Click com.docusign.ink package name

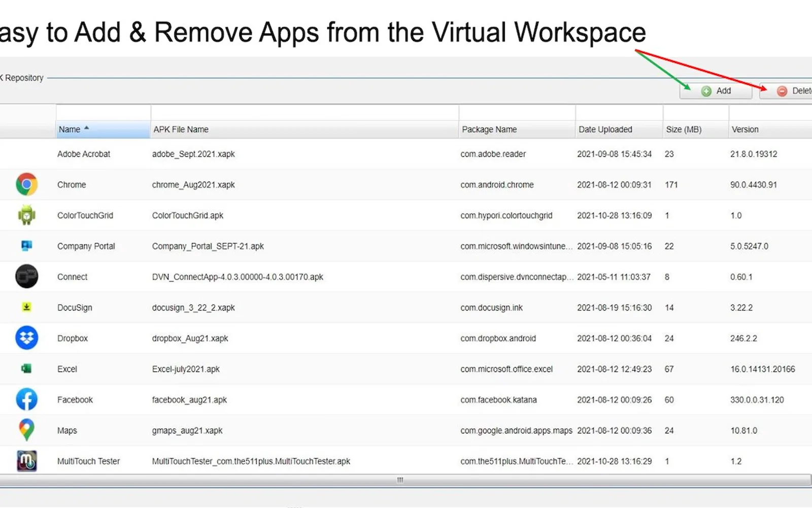pos(491,308)
